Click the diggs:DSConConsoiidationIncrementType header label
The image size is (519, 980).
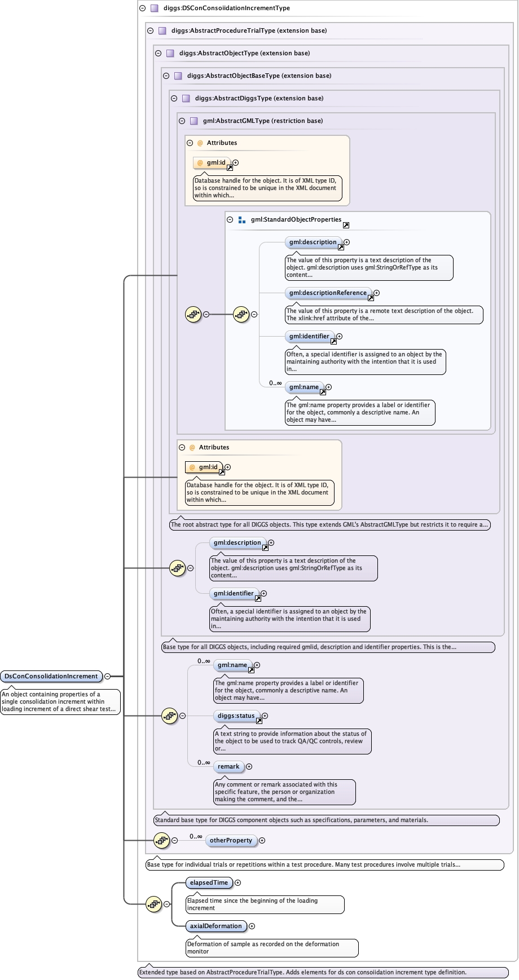click(x=226, y=8)
